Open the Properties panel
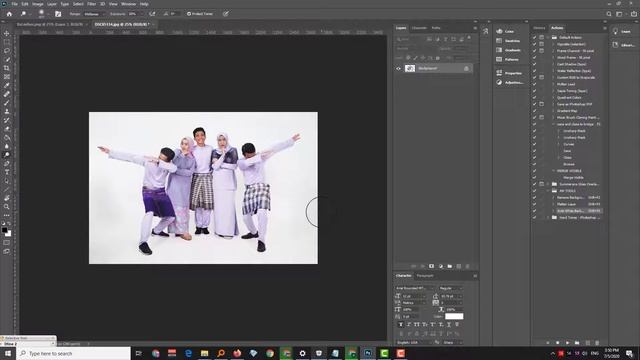640x360 pixels. tap(509, 73)
